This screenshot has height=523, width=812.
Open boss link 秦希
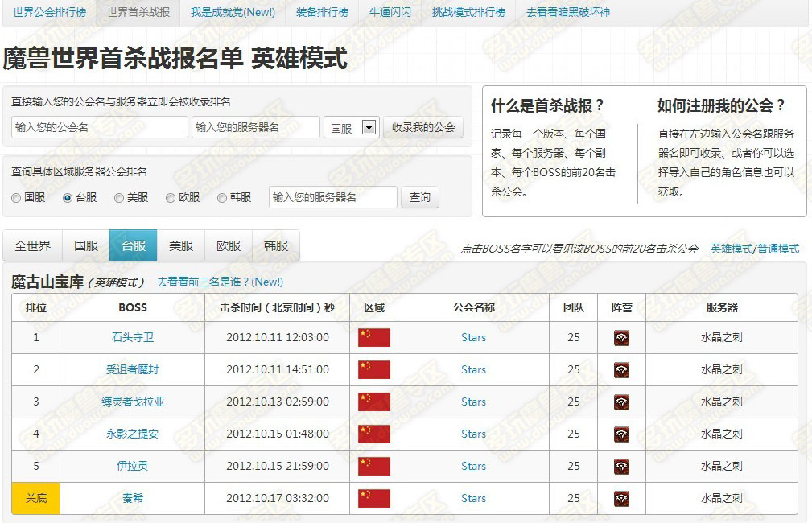point(133,498)
